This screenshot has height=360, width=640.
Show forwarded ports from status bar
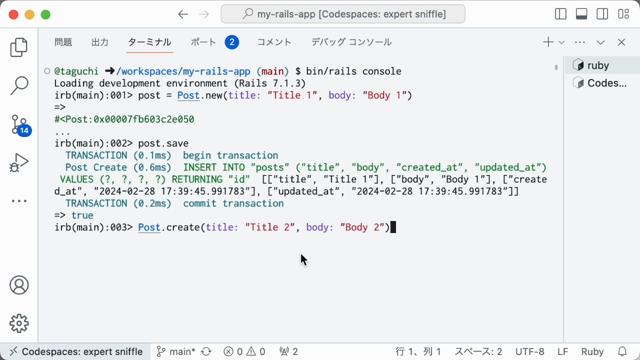click(x=289, y=351)
